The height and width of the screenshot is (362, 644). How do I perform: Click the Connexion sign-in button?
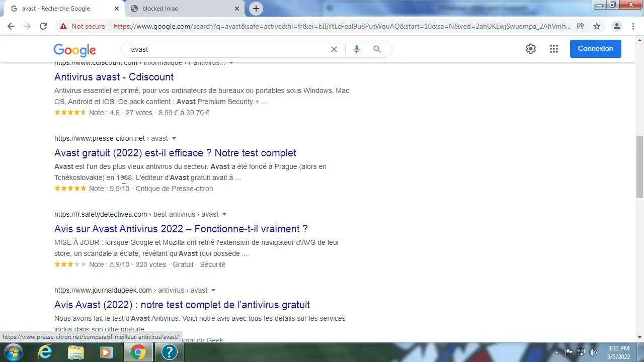point(596,49)
